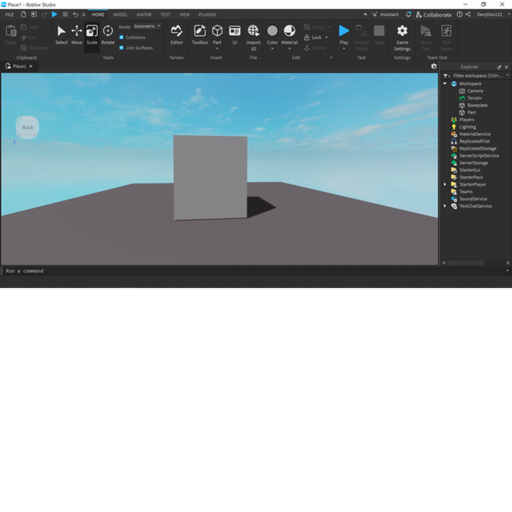Choose the Select arrow tool
The height and width of the screenshot is (512, 512).
[x=61, y=35]
